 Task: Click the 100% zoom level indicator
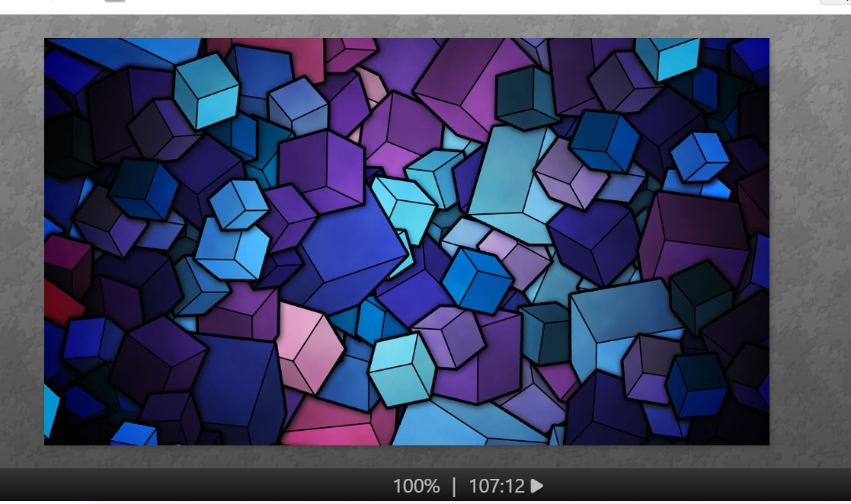(416, 486)
